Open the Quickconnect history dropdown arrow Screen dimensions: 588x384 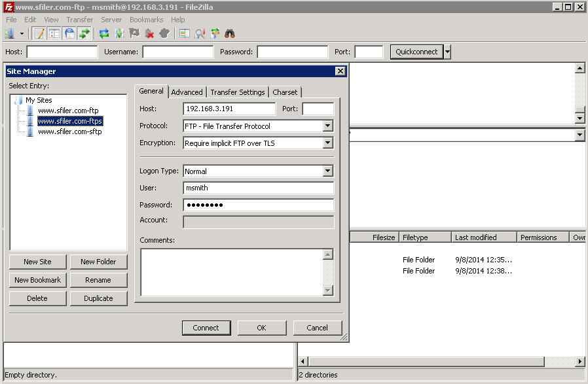[447, 52]
